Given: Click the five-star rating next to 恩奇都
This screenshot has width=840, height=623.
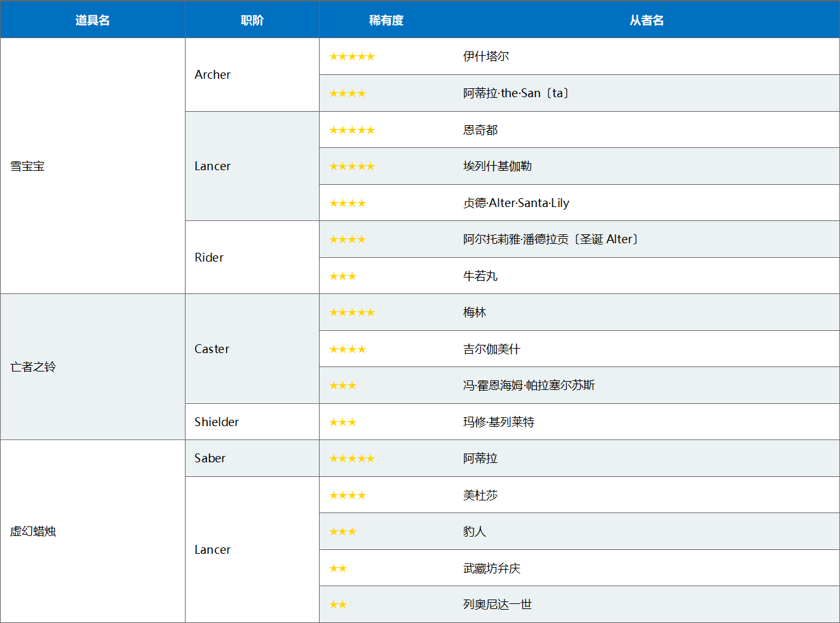Looking at the screenshot, I should 352,130.
